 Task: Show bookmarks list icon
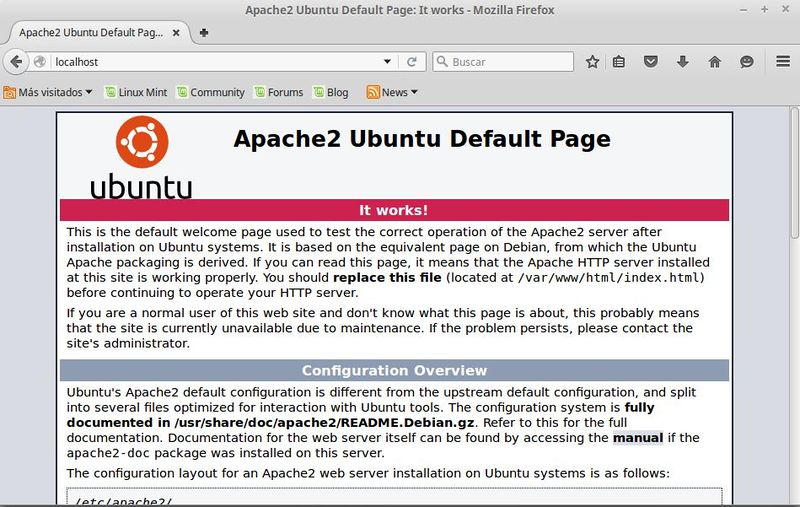619,62
